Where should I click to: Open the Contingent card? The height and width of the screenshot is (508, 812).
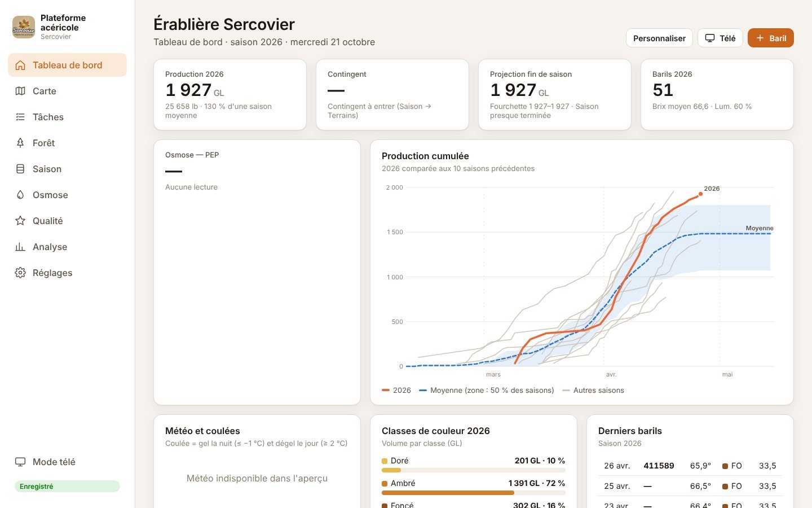392,94
